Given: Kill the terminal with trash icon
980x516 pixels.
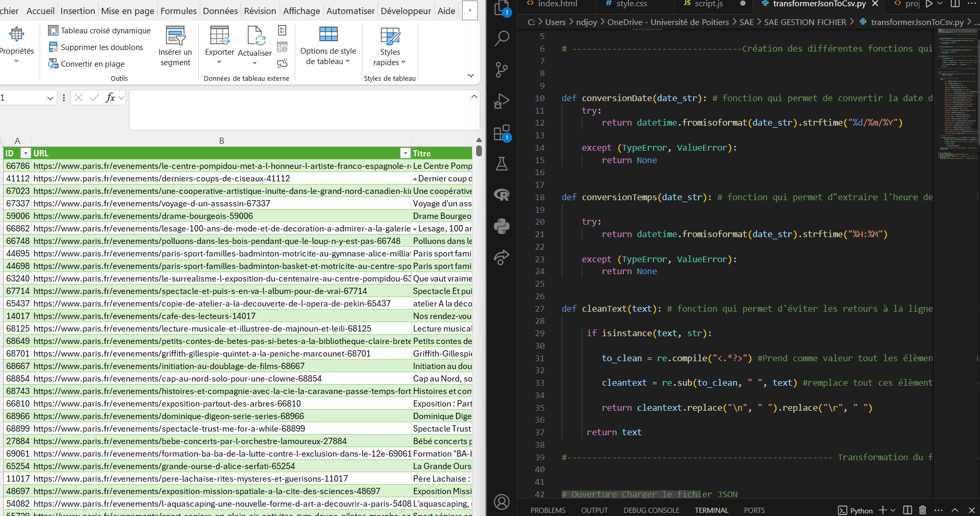Looking at the screenshot, I should click(923, 510).
